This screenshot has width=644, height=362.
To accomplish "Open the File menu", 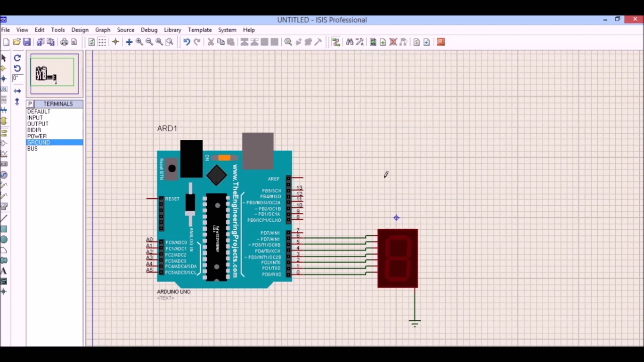I will [x=6, y=30].
